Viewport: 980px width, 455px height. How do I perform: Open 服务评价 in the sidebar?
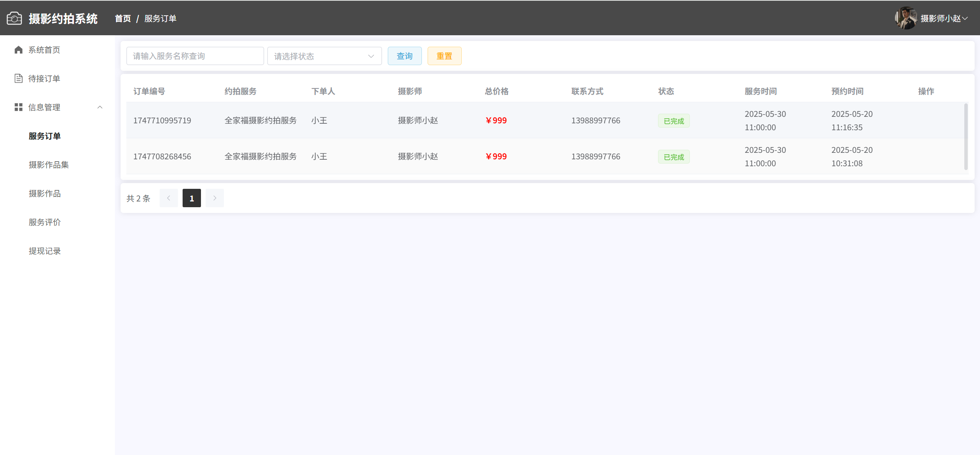click(x=44, y=222)
